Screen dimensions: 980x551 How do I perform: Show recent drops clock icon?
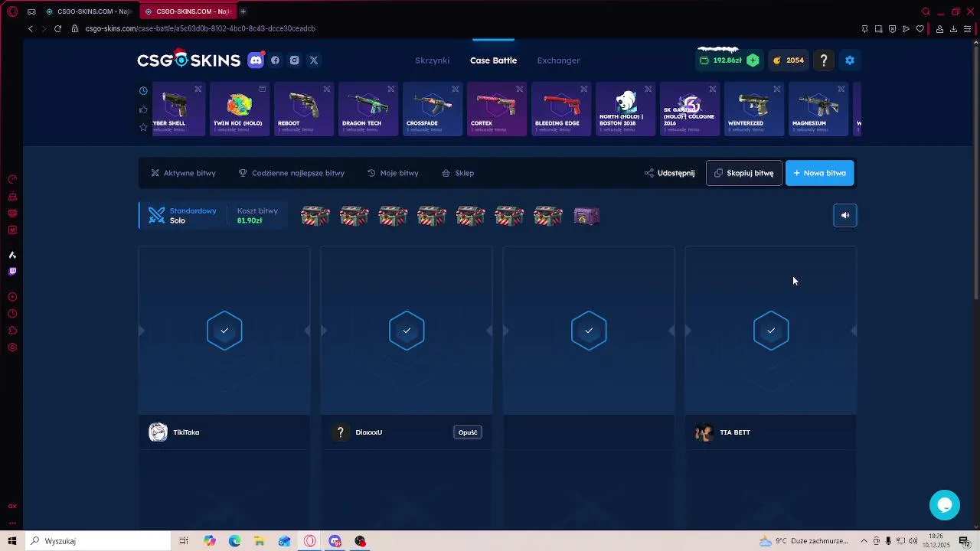point(143,91)
